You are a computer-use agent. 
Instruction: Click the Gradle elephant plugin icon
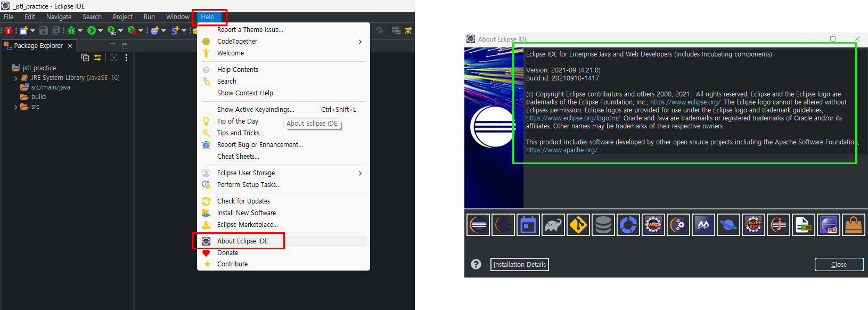[553, 225]
